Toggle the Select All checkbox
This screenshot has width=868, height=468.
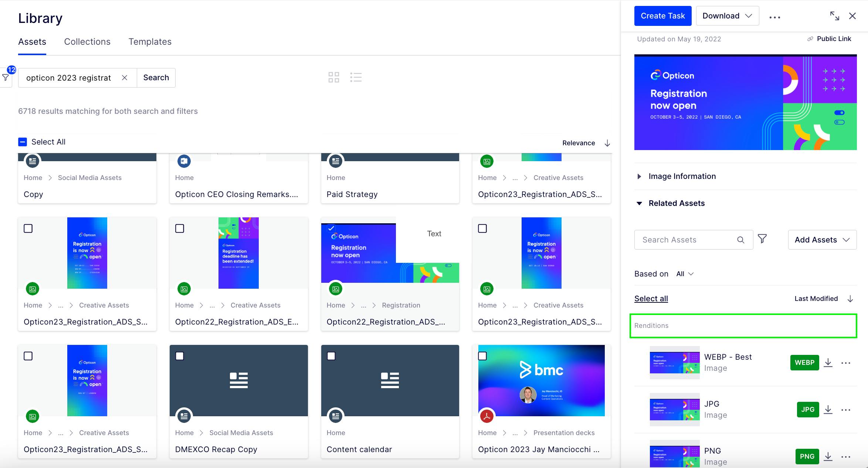[23, 142]
